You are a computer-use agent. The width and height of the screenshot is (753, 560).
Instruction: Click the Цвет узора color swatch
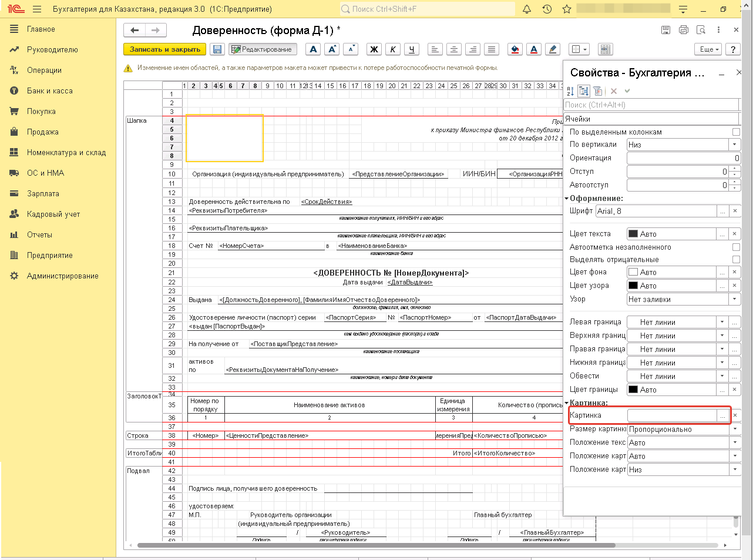pyautogui.click(x=633, y=286)
